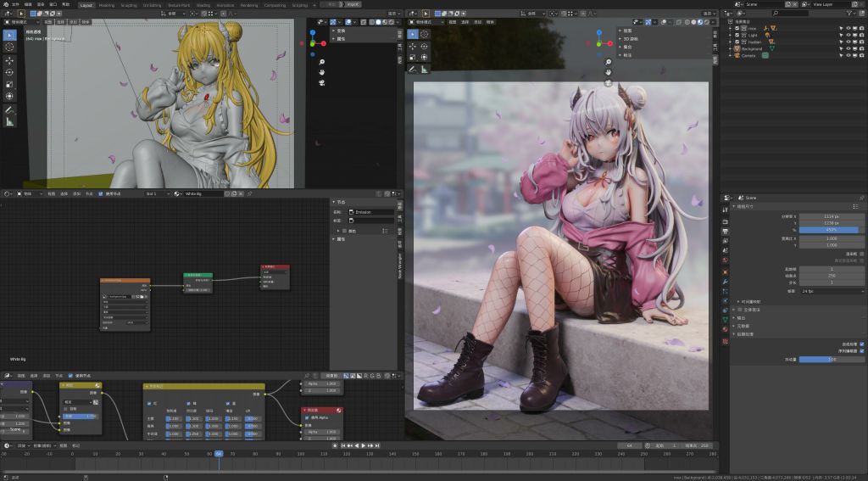The image size is (868, 481).
Task: Click the Emission name field in node sidebar
Action: pos(371,212)
